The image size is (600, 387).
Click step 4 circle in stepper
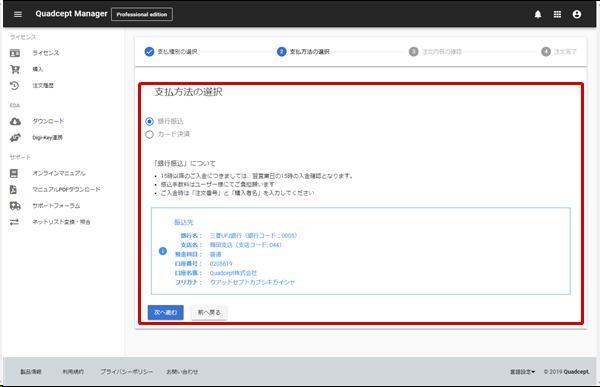[546, 51]
